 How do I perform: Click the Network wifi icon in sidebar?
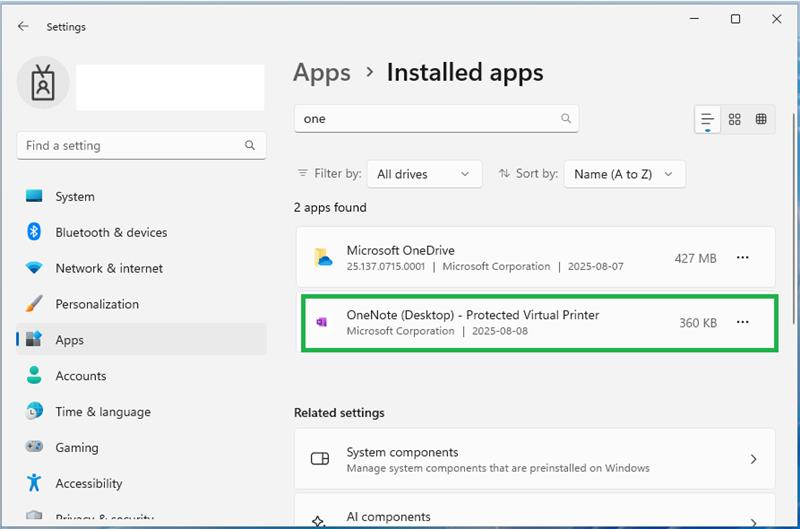pyautogui.click(x=34, y=268)
